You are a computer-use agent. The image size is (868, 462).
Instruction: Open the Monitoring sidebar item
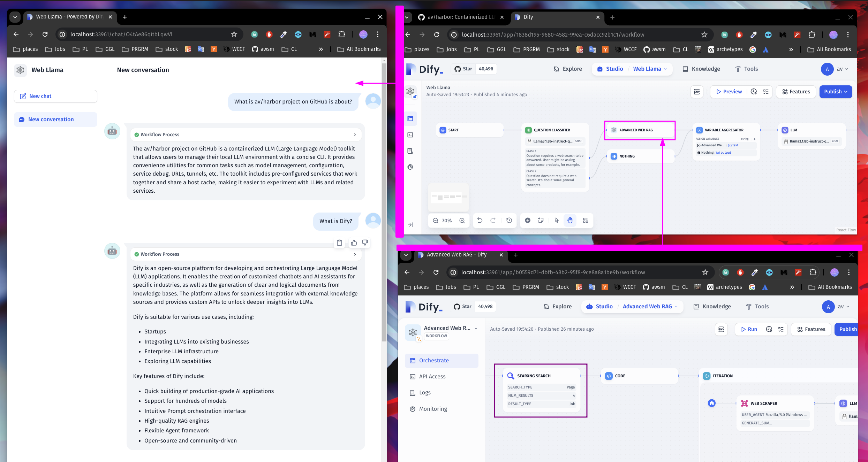[433, 409]
